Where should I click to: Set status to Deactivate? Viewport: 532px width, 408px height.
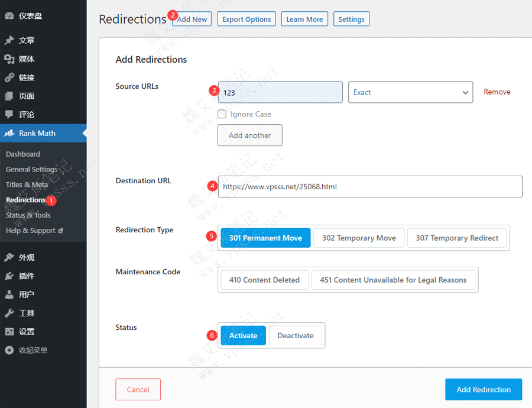pyautogui.click(x=295, y=335)
